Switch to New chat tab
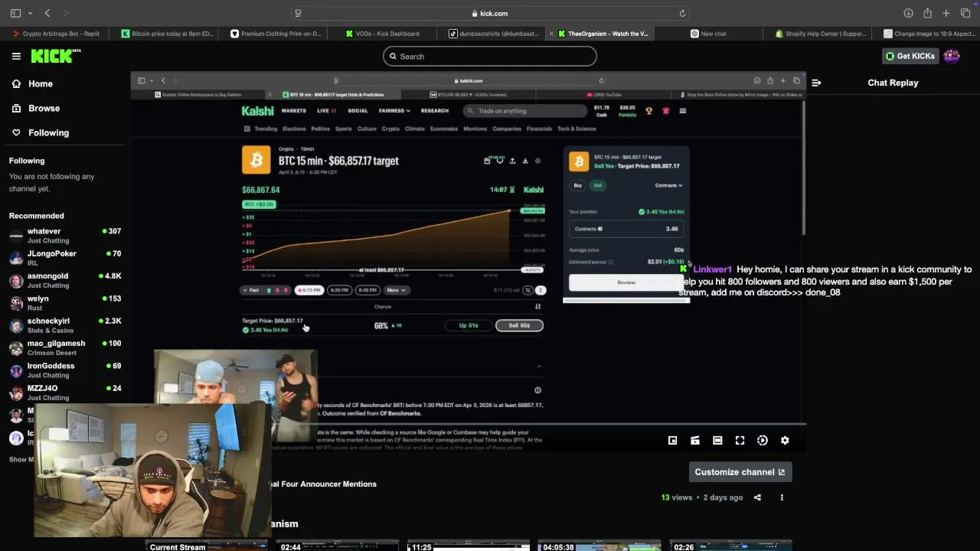The height and width of the screenshot is (551, 980). click(x=708, y=34)
